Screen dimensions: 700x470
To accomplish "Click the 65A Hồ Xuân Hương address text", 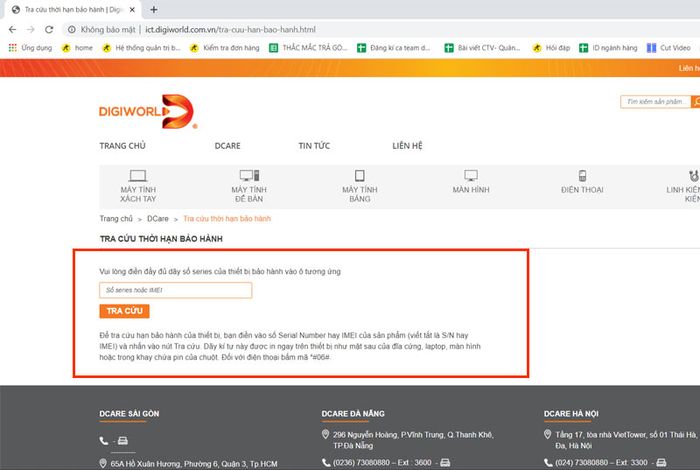I will (194, 464).
